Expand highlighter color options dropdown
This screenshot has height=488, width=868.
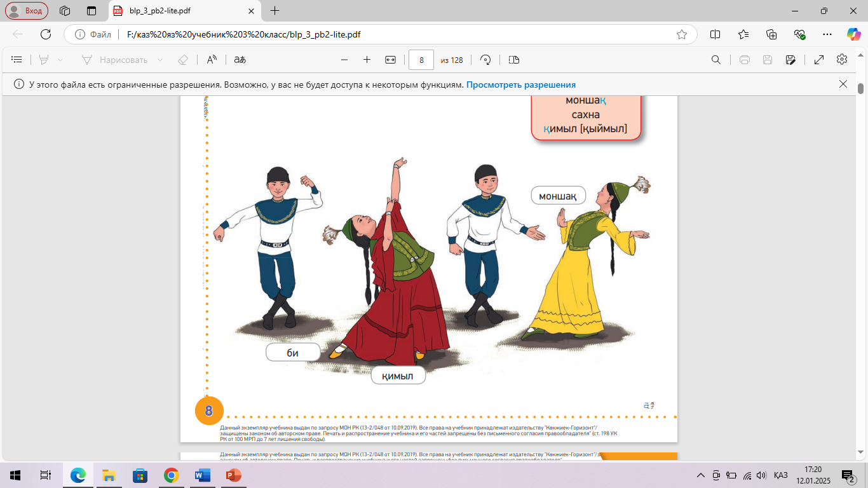(60, 60)
